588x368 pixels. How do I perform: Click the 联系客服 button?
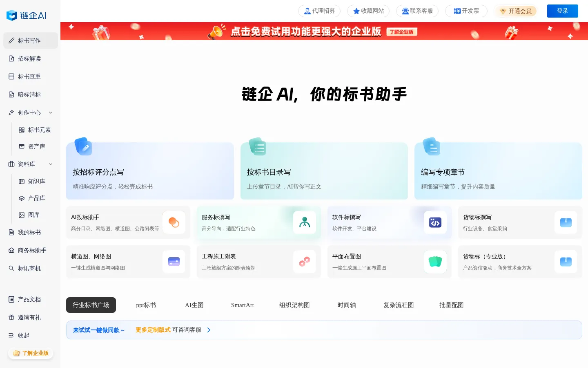(x=417, y=11)
